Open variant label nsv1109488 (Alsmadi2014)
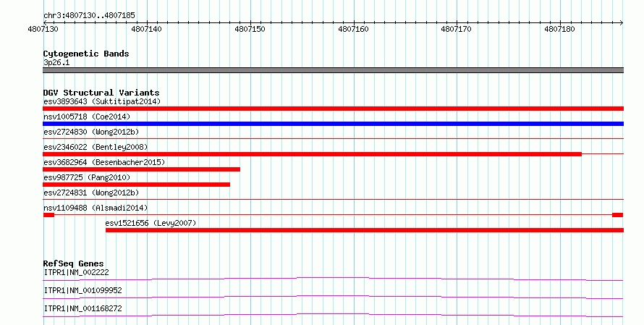644x325 pixels. pyautogui.click(x=96, y=208)
